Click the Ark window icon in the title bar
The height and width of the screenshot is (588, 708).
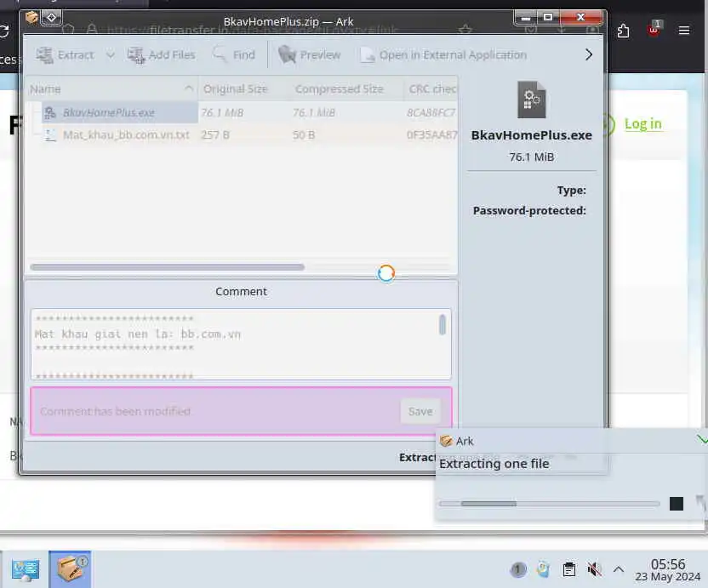31,18
